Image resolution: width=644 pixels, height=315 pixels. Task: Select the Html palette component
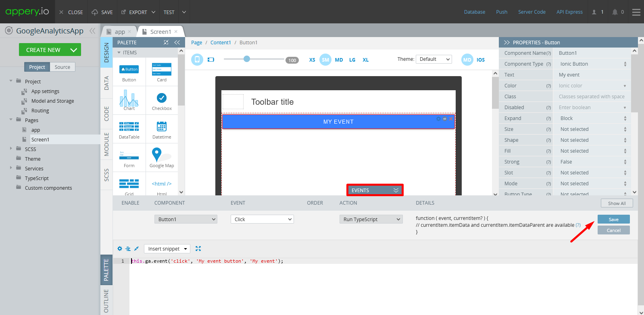pyautogui.click(x=162, y=185)
